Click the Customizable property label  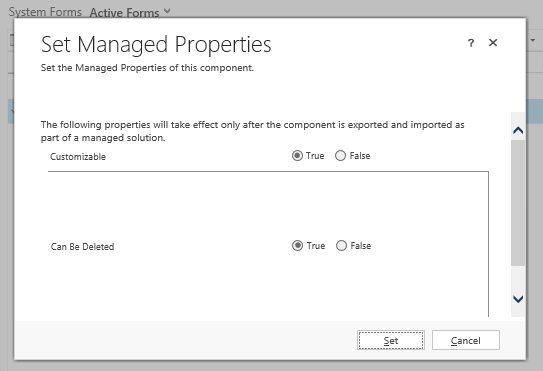(x=78, y=157)
